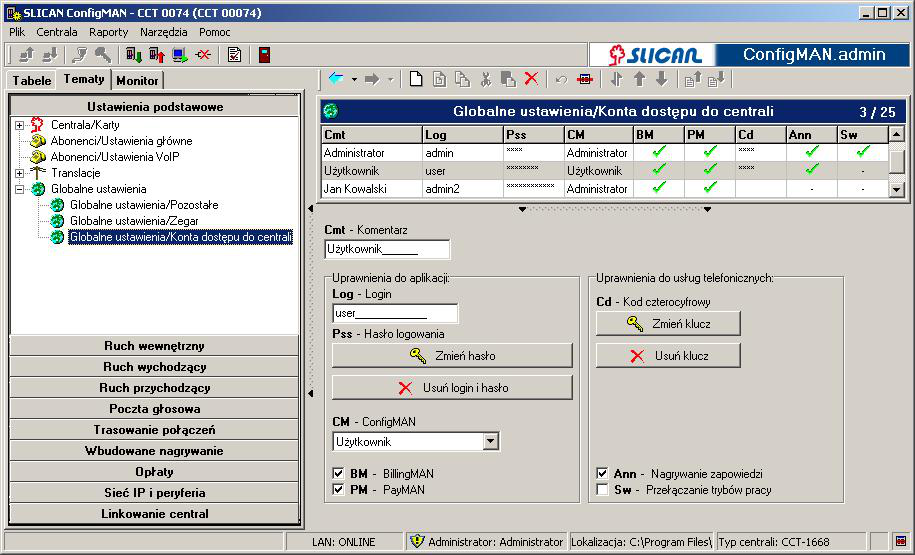Click the computer connect icon with green arrow
The width and height of the screenshot is (915, 555).
(180, 55)
